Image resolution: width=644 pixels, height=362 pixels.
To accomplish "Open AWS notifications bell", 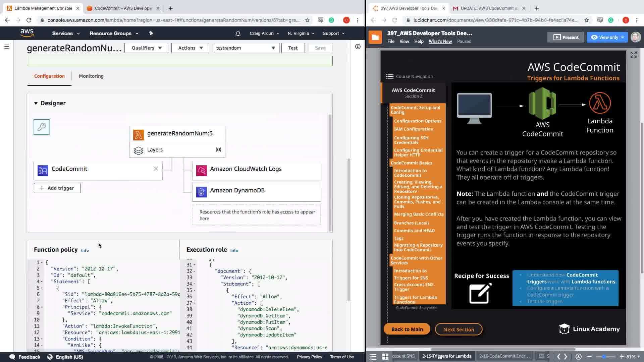I will (x=238, y=34).
